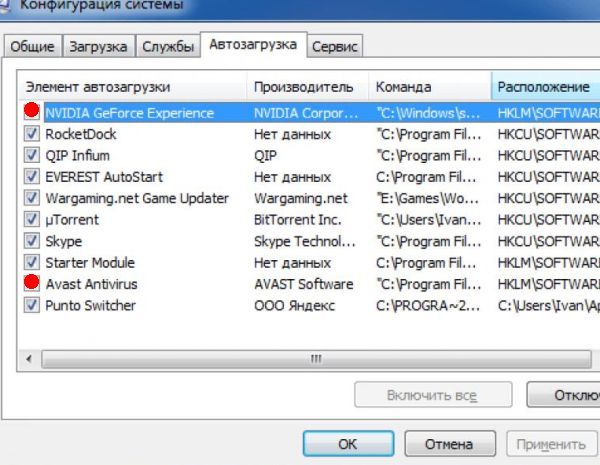Toggle the NVIDIA GeForce Experience checkbox
This screenshot has height=465, width=600.
tap(31, 111)
